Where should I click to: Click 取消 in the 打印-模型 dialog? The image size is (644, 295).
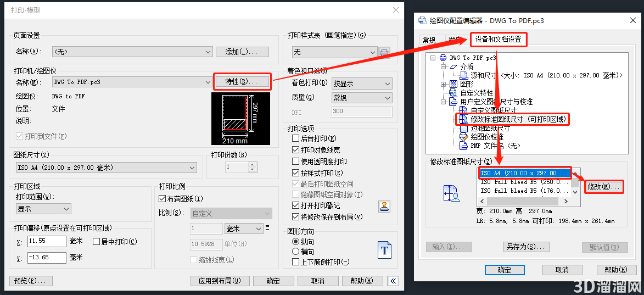pyautogui.click(x=317, y=281)
